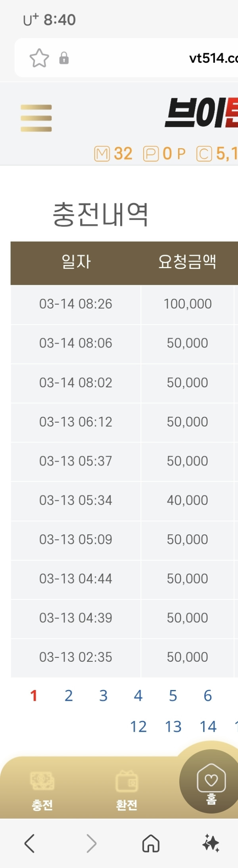
Task: Open the browser home icon
Action: (x=151, y=843)
